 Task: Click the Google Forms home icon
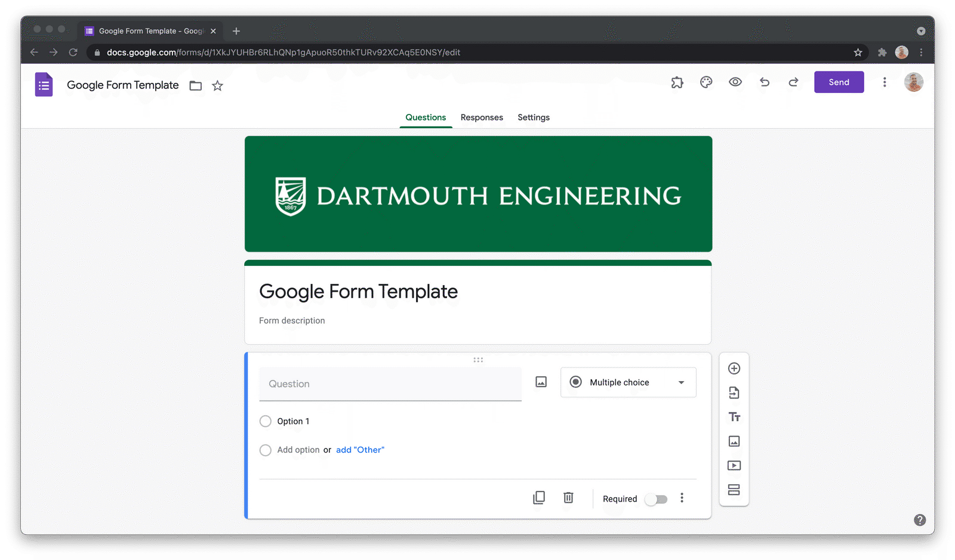[x=44, y=85]
